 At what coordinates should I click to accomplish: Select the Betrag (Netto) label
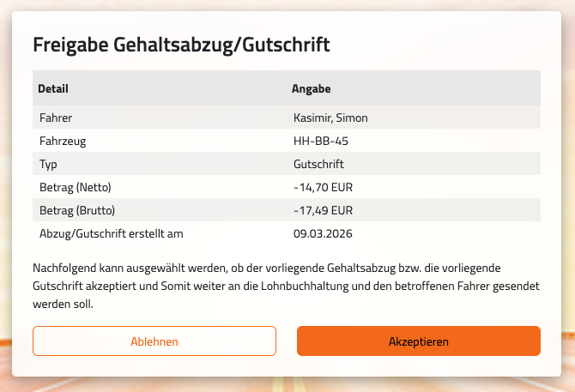point(76,187)
